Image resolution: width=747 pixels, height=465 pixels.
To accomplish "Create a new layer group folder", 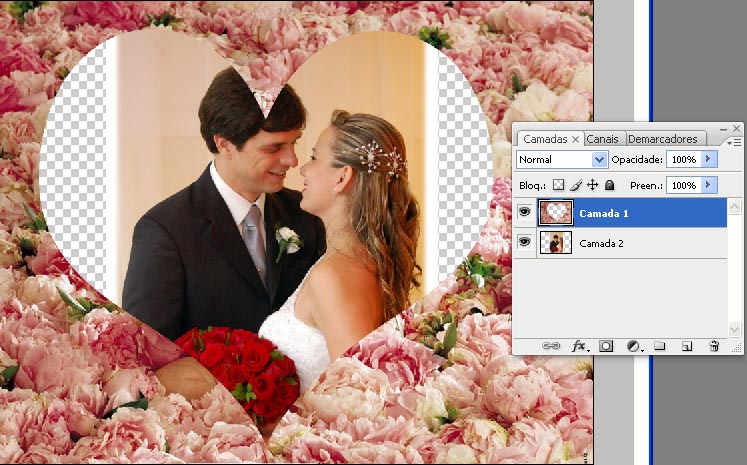I will pyautogui.click(x=660, y=346).
